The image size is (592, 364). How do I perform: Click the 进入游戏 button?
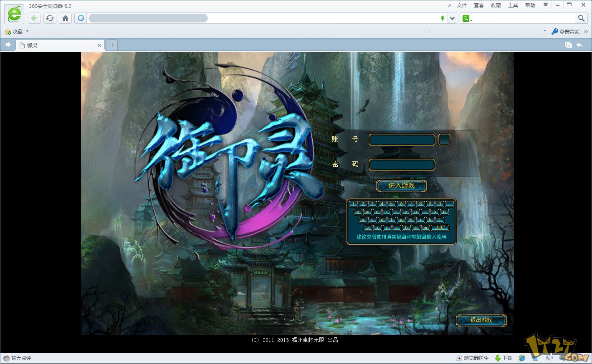(x=402, y=186)
